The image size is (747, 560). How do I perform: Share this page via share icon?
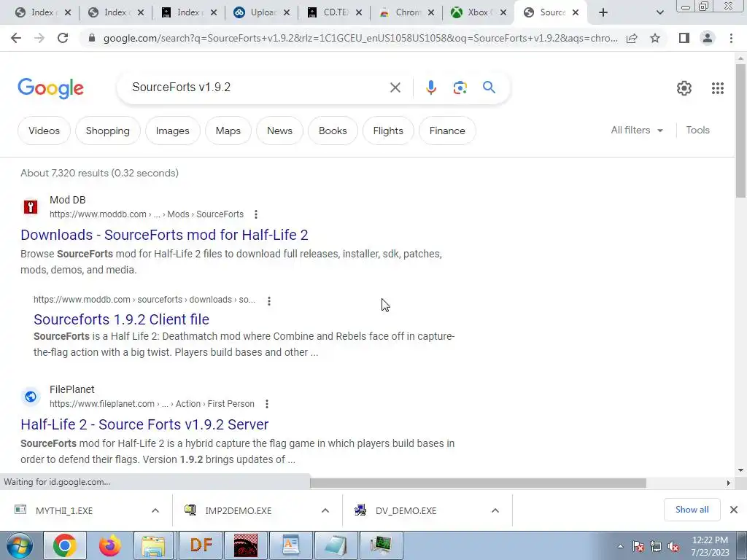(x=632, y=38)
